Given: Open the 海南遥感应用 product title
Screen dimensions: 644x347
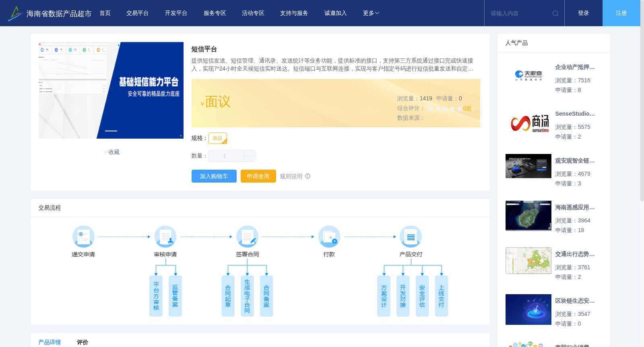Looking at the screenshot, I should point(575,208).
